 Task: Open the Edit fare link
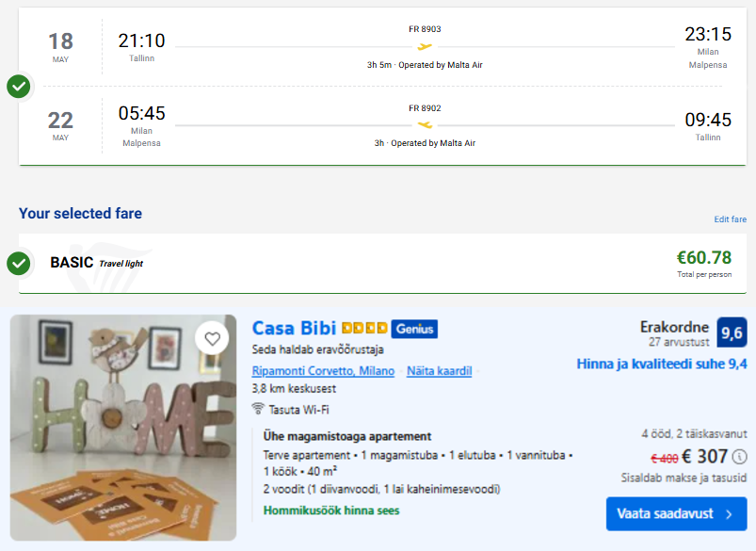tap(730, 219)
